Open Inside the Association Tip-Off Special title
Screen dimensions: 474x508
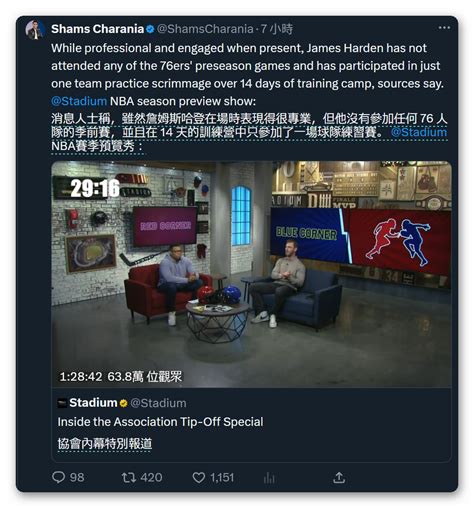click(160, 422)
